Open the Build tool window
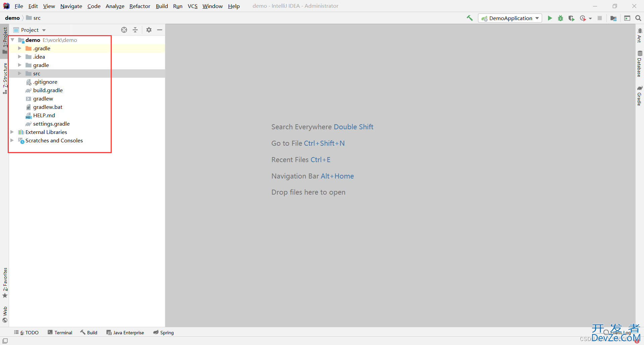644x345 pixels. click(89, 333)
